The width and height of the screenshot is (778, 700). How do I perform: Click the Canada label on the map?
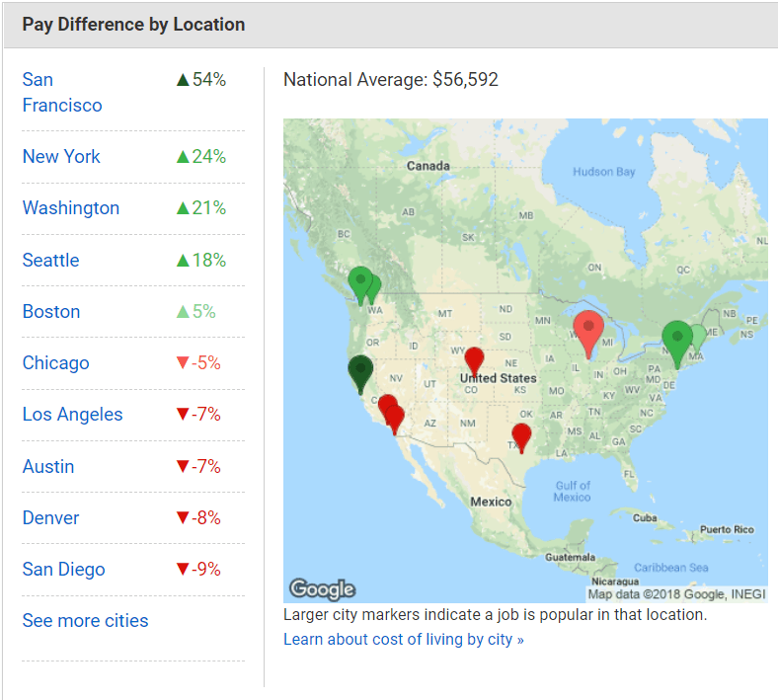pyautogui.click(x=428, y=166)
